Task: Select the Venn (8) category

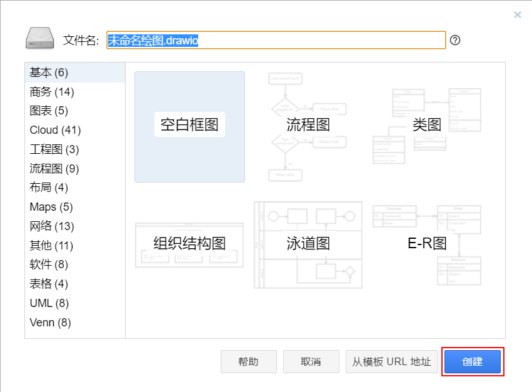Action: [74, 322]
